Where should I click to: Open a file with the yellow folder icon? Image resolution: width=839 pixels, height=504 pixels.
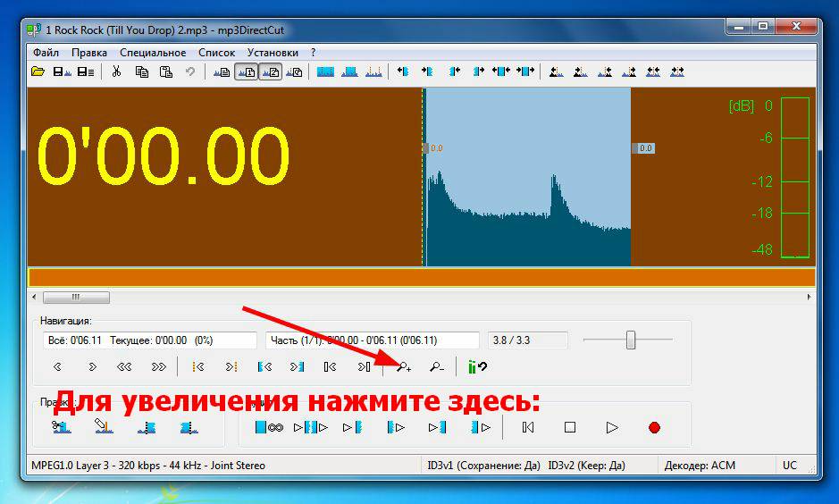(38, 71)
